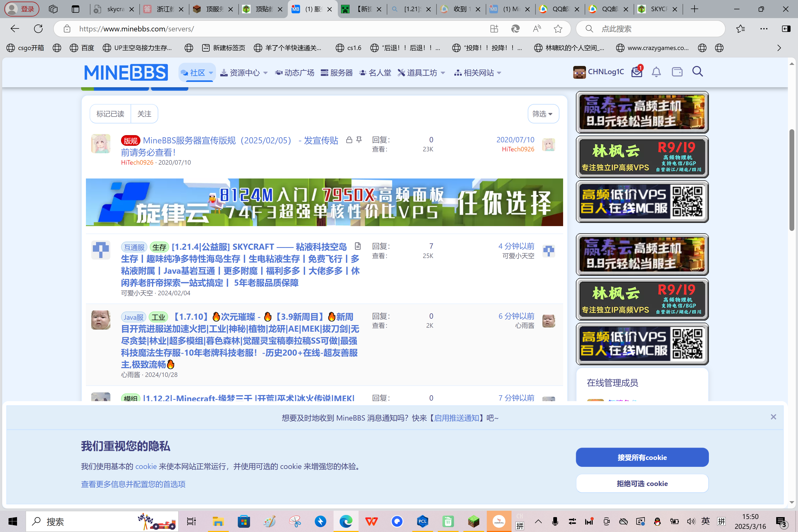Open Minecraft grass block taskbar icon
The height and width of the screenshot is (532, 798).
coord(474,521)
